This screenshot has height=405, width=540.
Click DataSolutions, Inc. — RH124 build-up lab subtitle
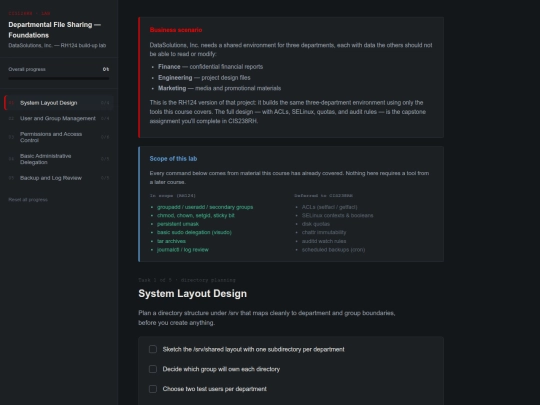click(x=57, y=45)
